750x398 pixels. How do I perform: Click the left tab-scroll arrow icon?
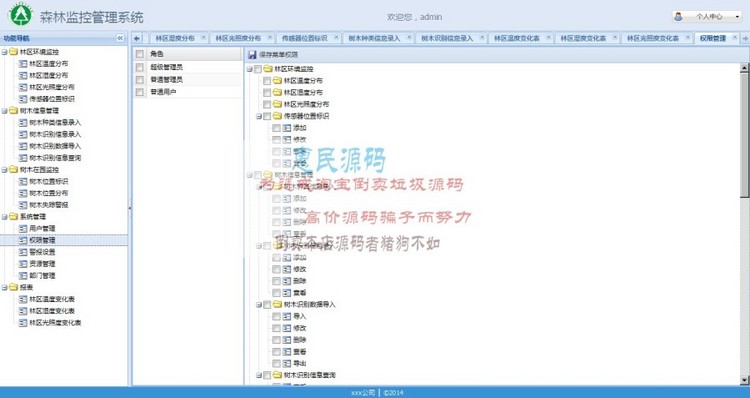coord(137,38)
